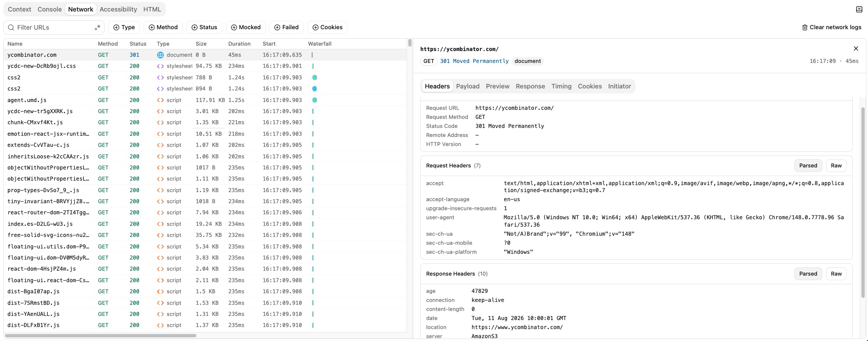Viewport: 868px width, 341px height.
Task: Click the document badge in details header
Action: coord(528,61)
